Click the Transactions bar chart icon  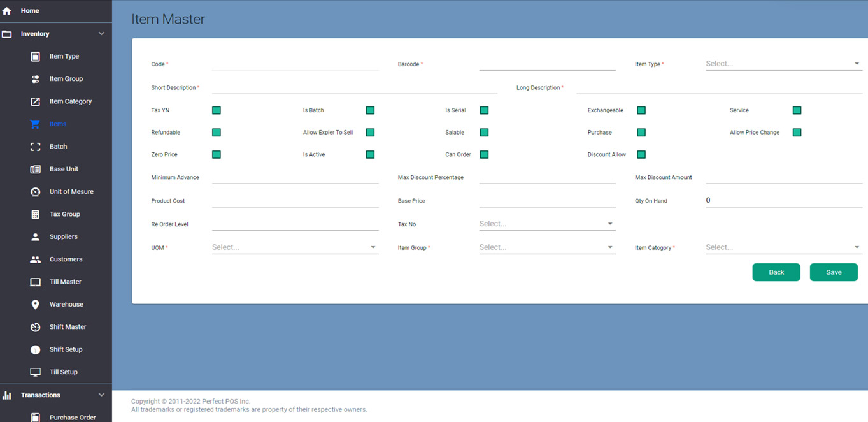point(7,395)
